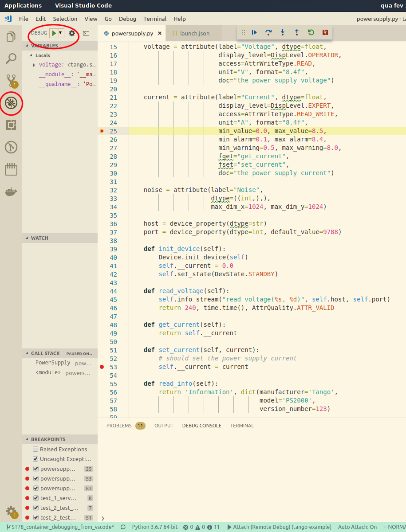Click the VS Code logo icon in the title bar
Image resolution: width=406 pixels, height=532 pixels.
click(8, 19)
